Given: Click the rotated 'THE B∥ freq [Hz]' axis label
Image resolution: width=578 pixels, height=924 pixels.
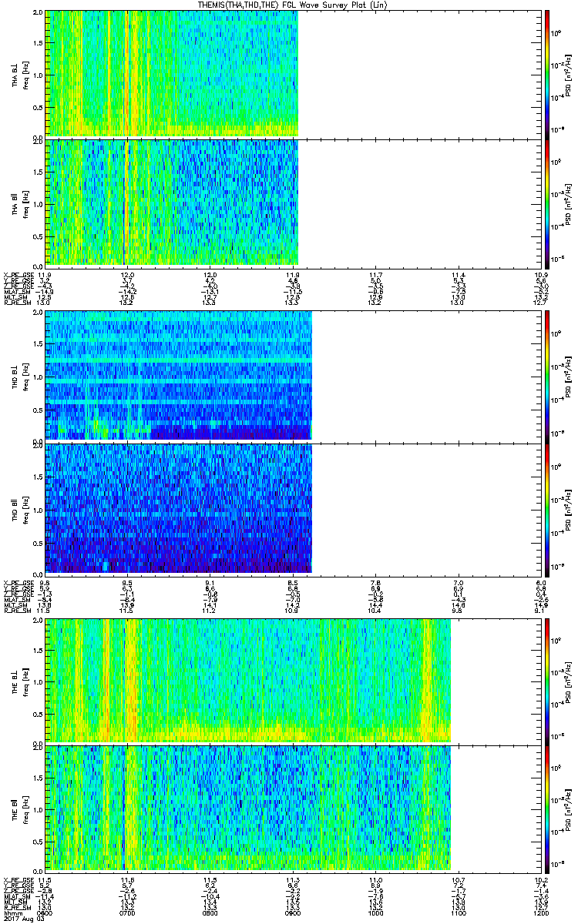Looking at the screenshot, I should pyautogui.click(x=20, y=808).
